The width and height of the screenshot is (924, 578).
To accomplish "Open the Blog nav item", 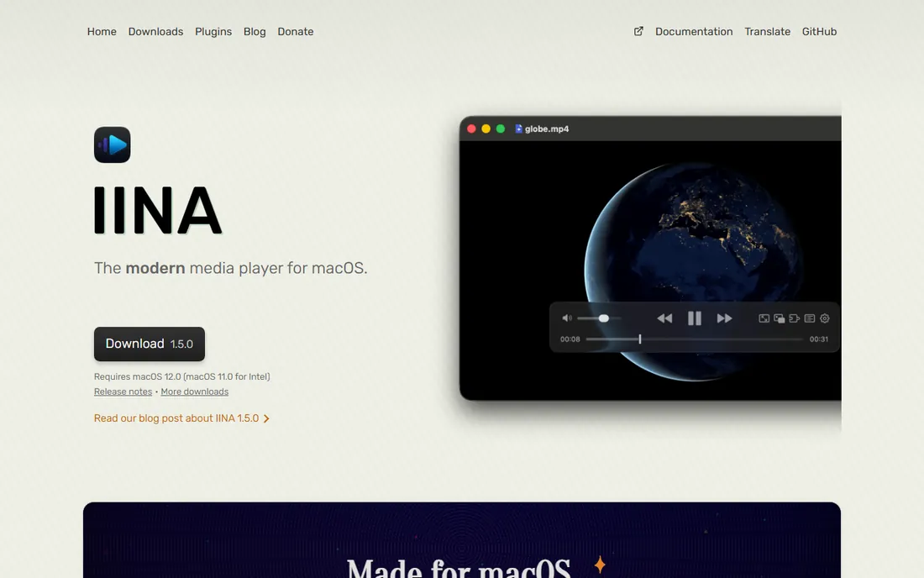I will [x=255, y=31].
